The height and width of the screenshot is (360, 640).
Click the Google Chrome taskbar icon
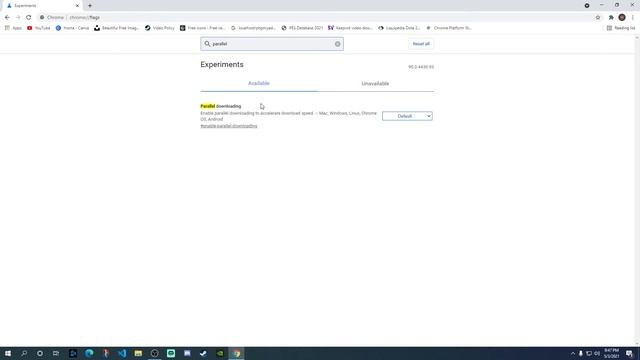coord(236,353)
